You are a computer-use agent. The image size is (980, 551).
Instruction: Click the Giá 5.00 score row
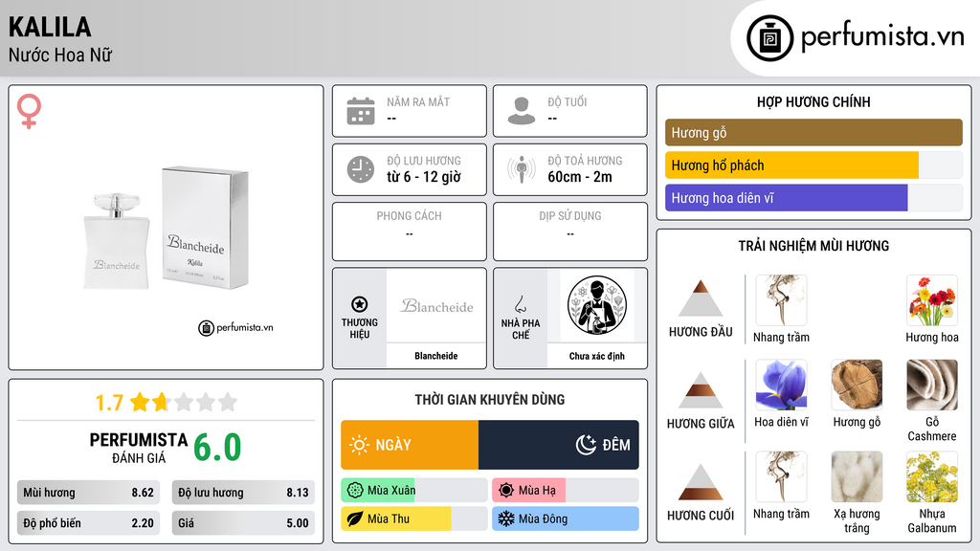click(243, 523)
